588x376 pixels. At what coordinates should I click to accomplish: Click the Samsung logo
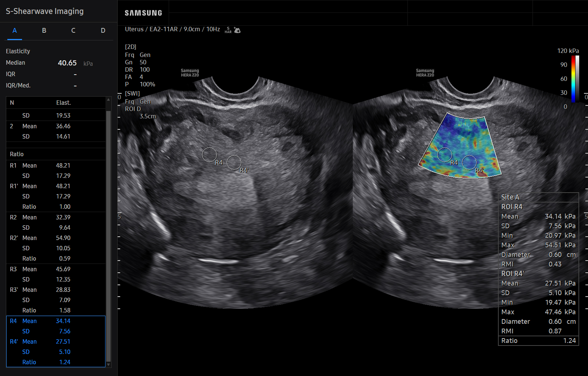pos(143,13)
